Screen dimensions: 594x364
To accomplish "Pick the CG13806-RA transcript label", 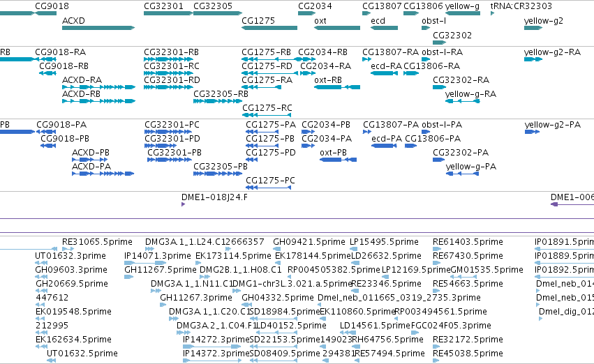I will click(x=432, y=66).
